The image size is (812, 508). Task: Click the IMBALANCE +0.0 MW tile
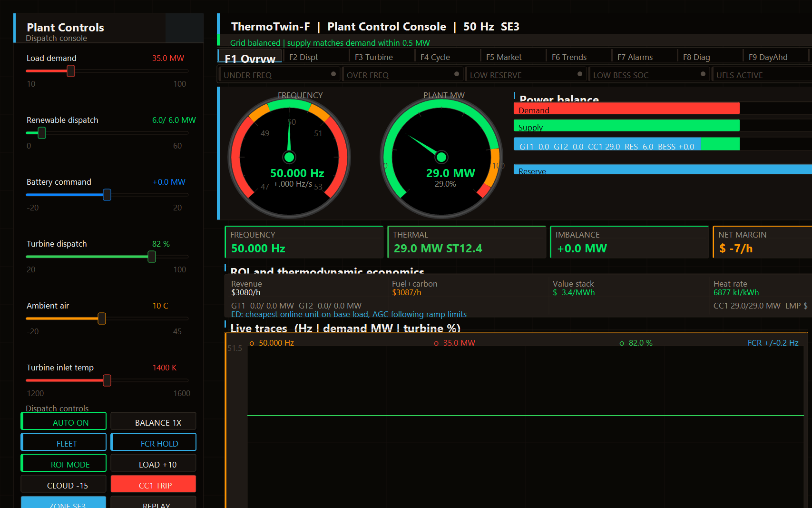click(x=629, y=242)
